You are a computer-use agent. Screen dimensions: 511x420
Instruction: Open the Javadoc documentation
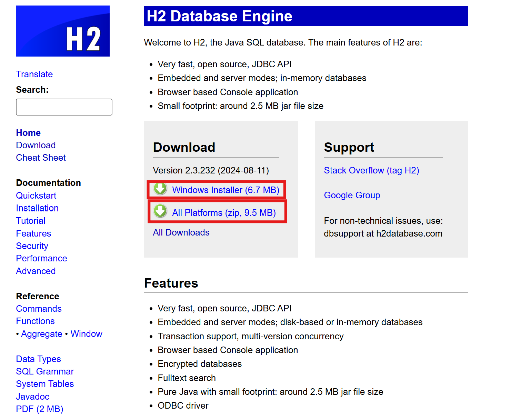pyautogui.click(x=32, y=397)
